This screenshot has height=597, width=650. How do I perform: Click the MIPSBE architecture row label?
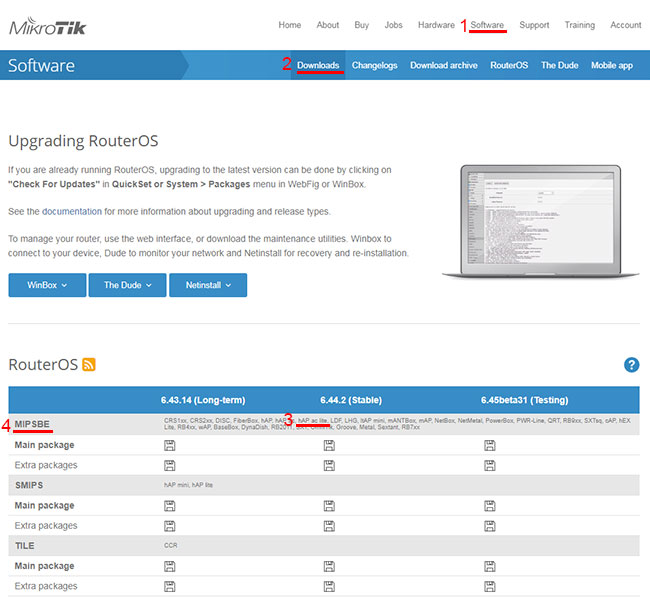32,424
